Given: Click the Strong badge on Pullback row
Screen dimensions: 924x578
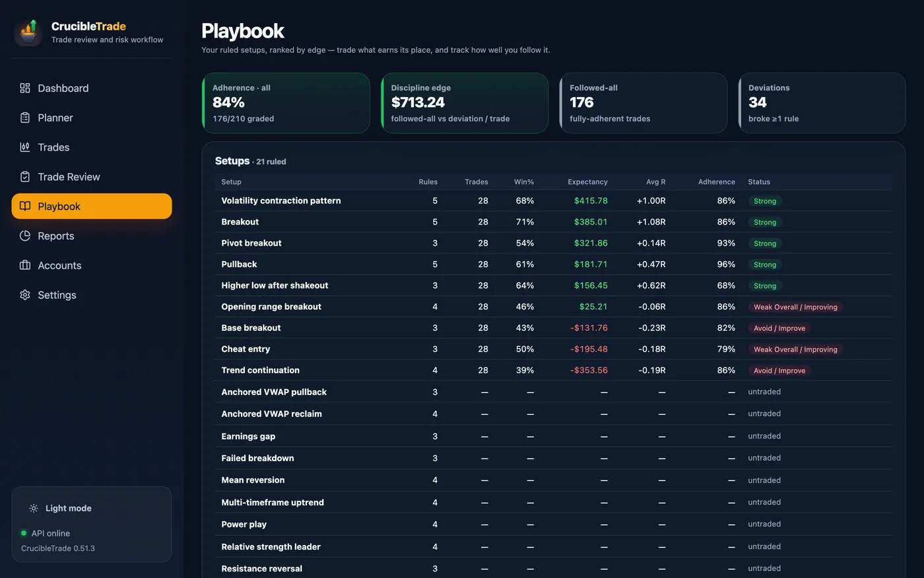Looking at the screenshot, I should (765, 264).
